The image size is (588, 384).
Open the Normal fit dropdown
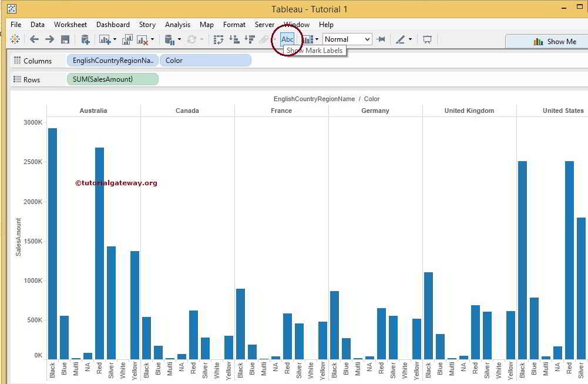coord(347,39)
